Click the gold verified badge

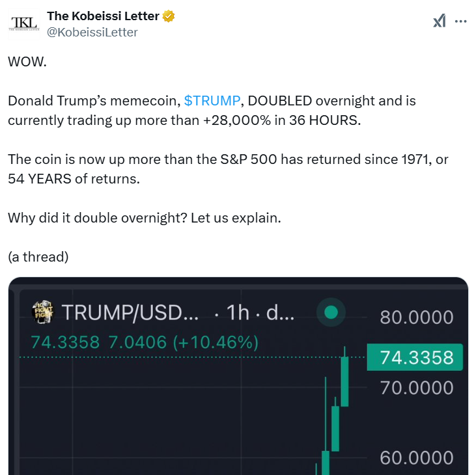click(169, 16)
